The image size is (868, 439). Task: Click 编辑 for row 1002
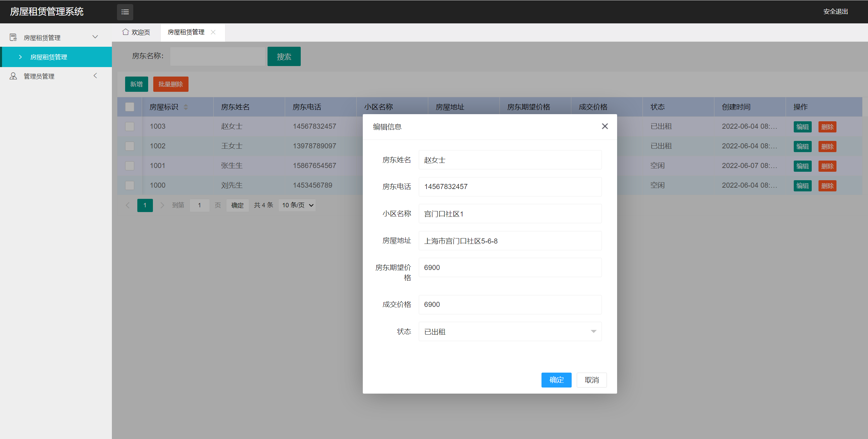click(803, 147)
